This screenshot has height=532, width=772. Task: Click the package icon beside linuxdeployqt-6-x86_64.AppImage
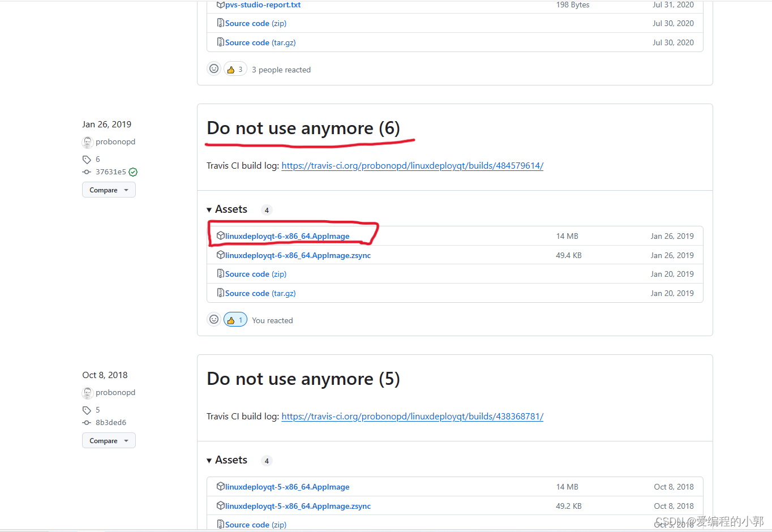(220, 236)
